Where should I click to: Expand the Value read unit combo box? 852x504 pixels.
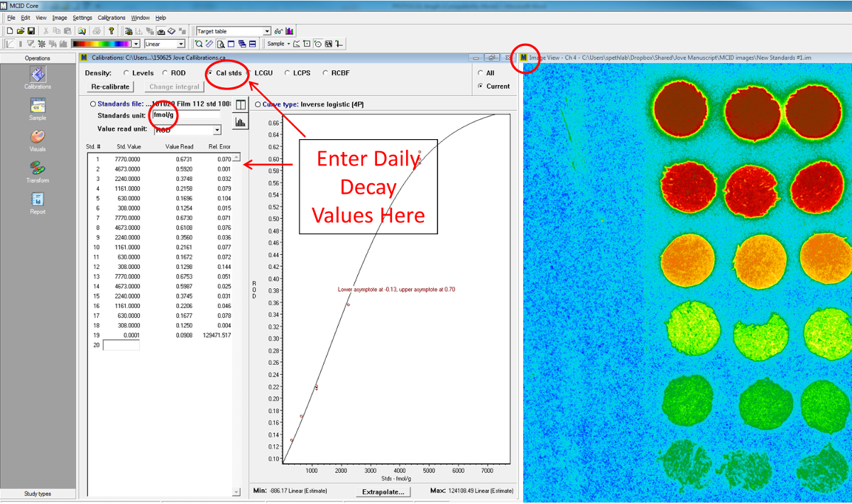coord(217,130)
